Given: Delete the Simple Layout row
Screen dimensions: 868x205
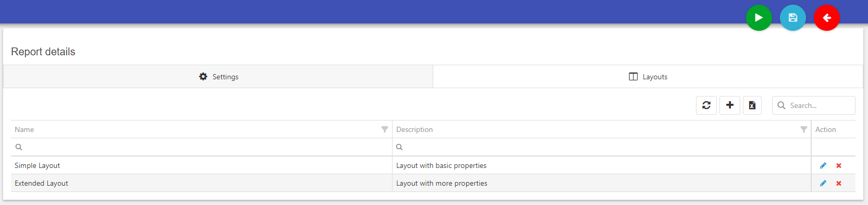Looking at the screenshot, I should (839, 166).
